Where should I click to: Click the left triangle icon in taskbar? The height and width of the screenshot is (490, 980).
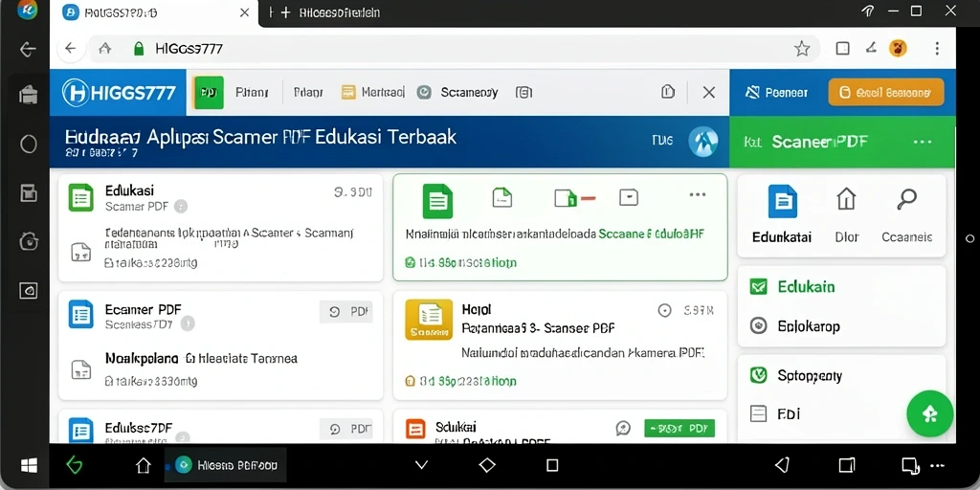pyautogui.click(x=782, y=465)
